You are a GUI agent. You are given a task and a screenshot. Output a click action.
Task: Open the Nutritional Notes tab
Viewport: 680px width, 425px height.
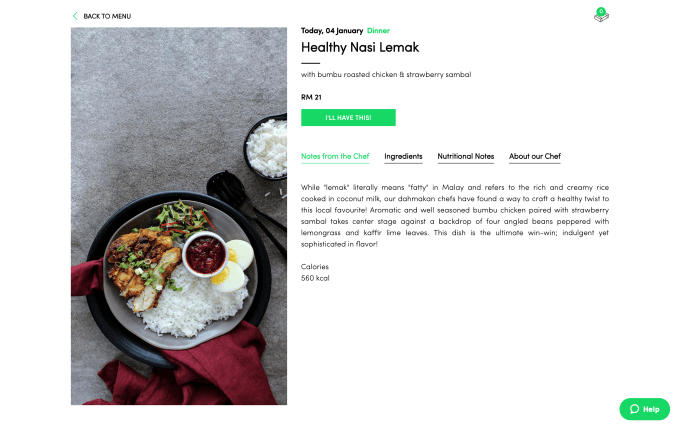(x=465, y=156)
